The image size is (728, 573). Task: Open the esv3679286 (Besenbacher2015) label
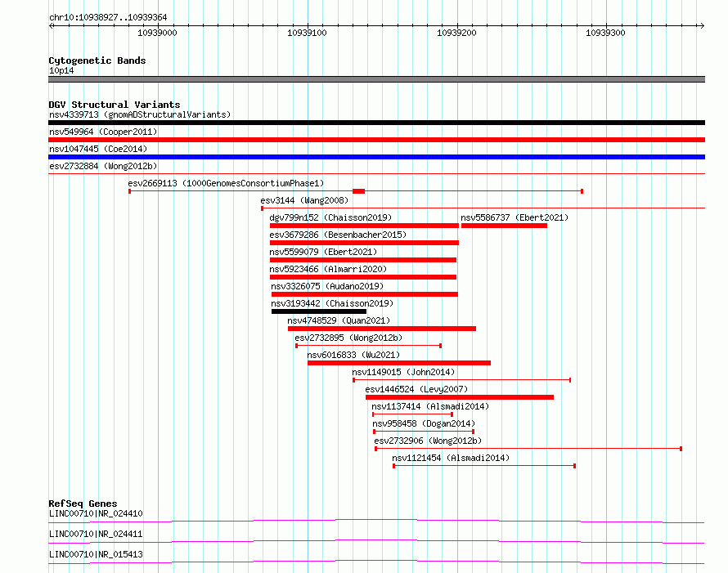338,235
